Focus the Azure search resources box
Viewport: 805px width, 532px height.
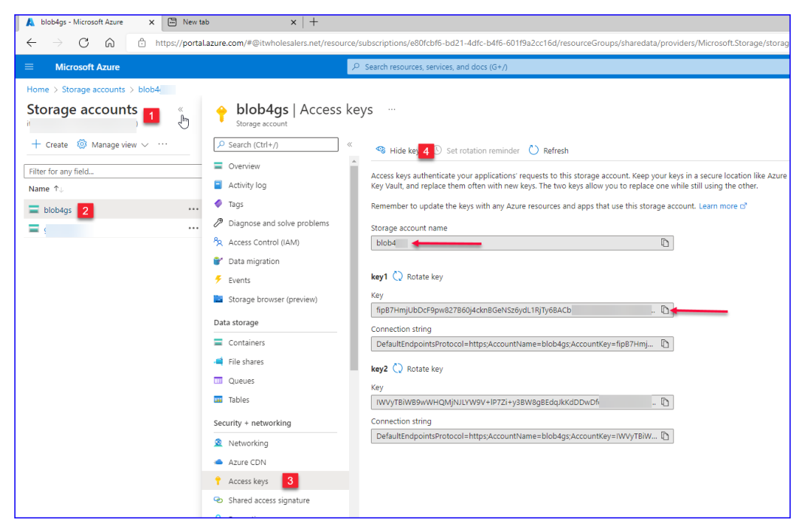tap(568, 67)
